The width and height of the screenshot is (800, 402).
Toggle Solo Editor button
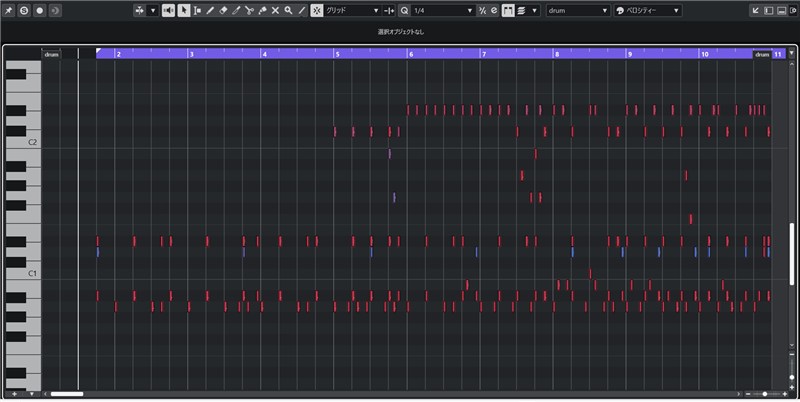[x=24, y=10]
